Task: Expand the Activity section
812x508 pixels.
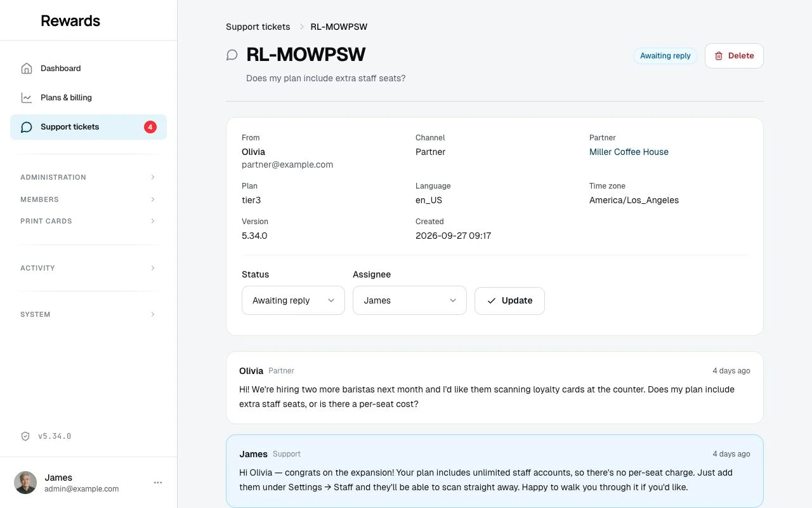Action: tap(88, 268)
